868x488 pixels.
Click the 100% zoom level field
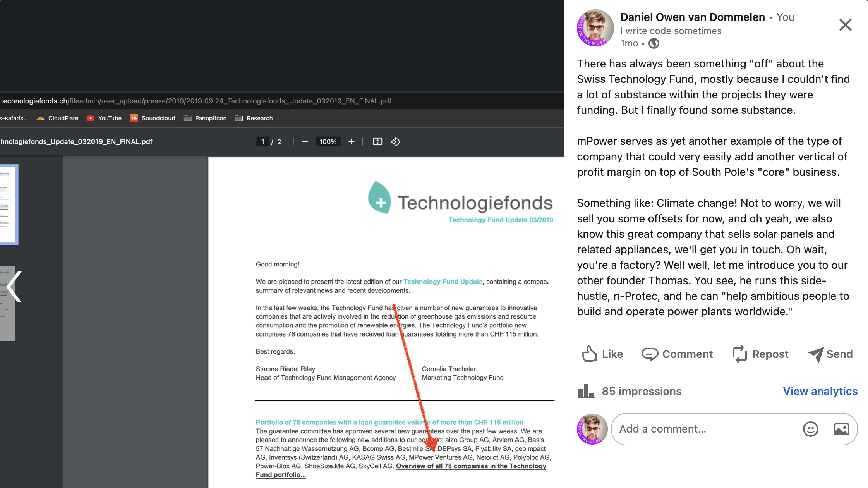[x=328, y=142]
